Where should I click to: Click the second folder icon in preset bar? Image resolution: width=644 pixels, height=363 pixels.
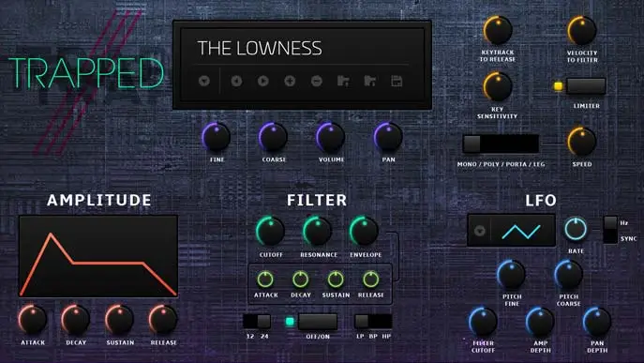(x=370, y=81)
